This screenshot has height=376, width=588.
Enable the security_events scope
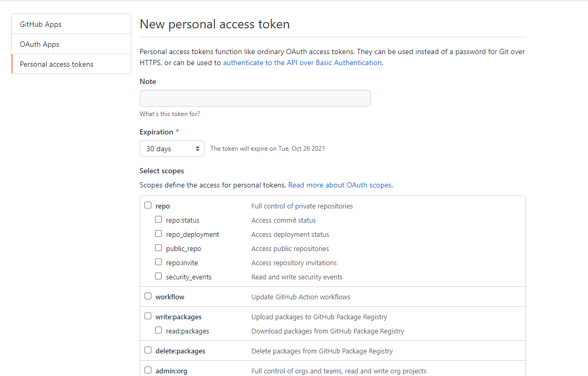click(x=158, y=276)
